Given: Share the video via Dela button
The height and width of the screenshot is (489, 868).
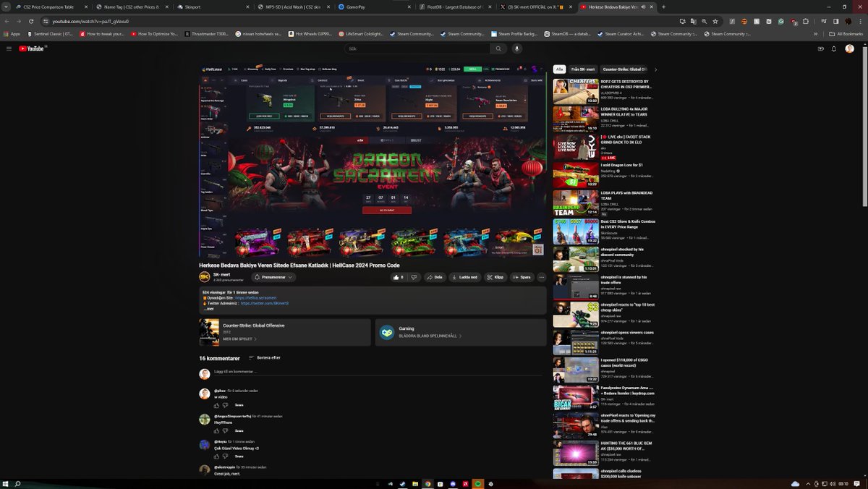Looking at the screenshot, I should 435,277.
